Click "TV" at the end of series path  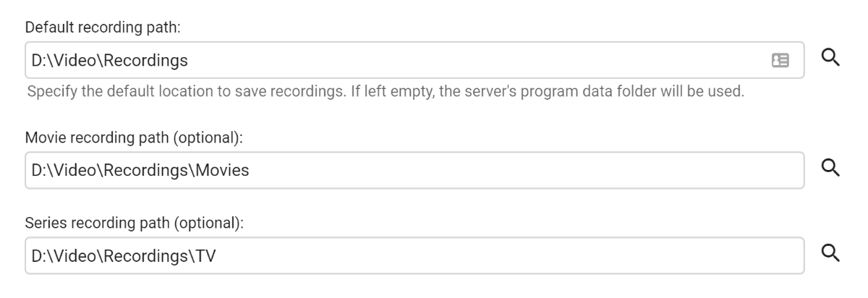point(208,255)
